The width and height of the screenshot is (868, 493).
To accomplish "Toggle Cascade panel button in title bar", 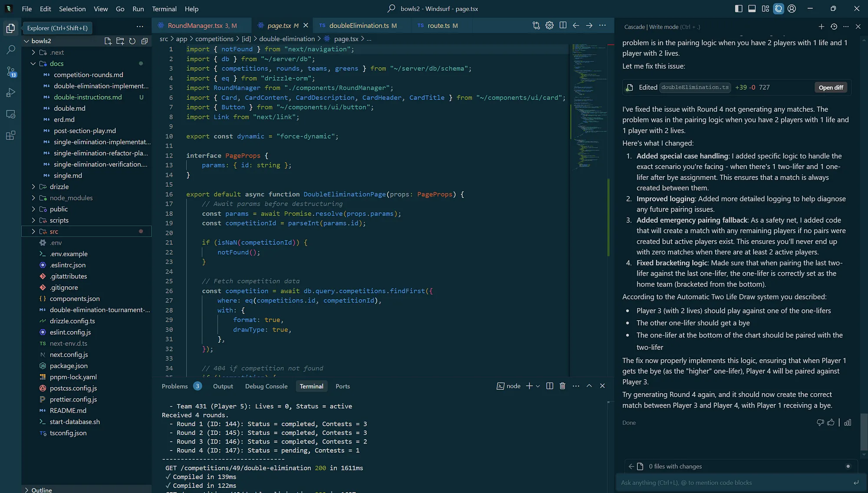I will 779,9.
